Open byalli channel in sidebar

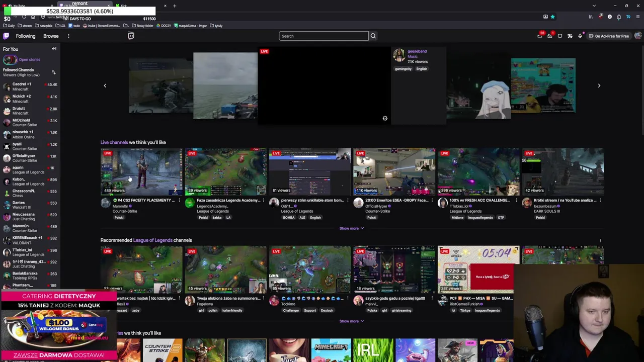[30, 146]
